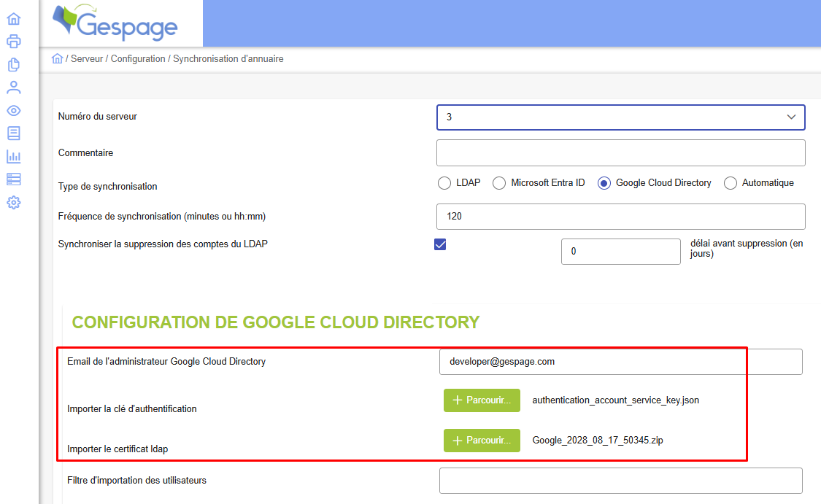
Task: Click the Importer le certificat ldap label
Action: [117, 449]
